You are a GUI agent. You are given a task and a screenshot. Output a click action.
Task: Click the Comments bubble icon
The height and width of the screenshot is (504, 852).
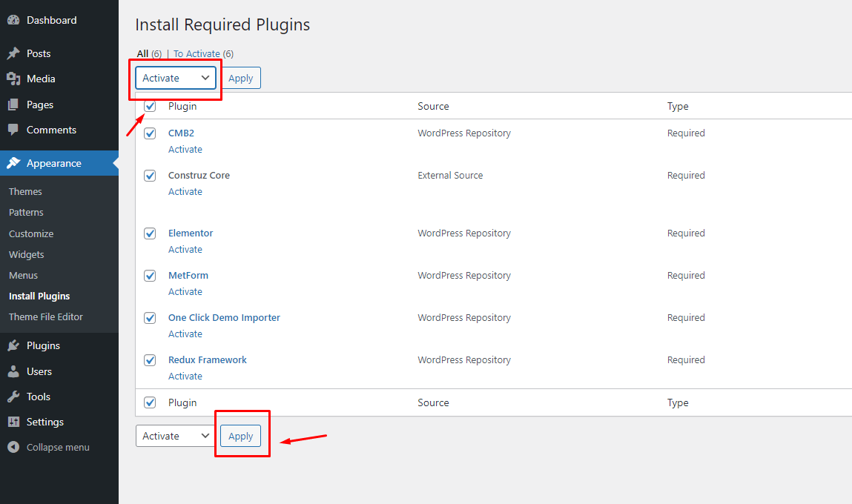(x=13, y=130)
